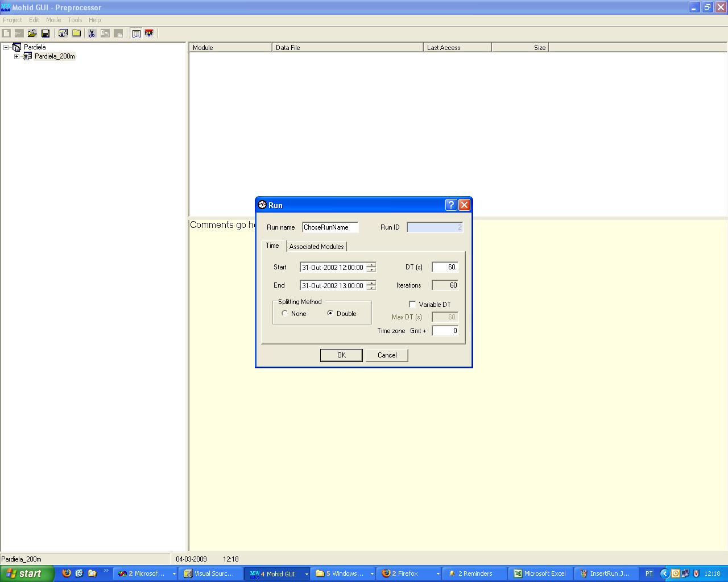Click the yellow folder toolbar icon
728x582 pixels.
76,34
